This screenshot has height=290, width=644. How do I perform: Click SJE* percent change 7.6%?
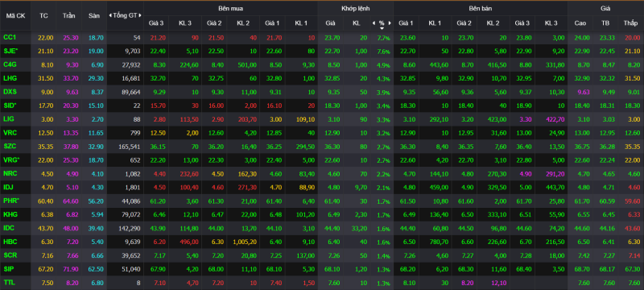(383, 52)
